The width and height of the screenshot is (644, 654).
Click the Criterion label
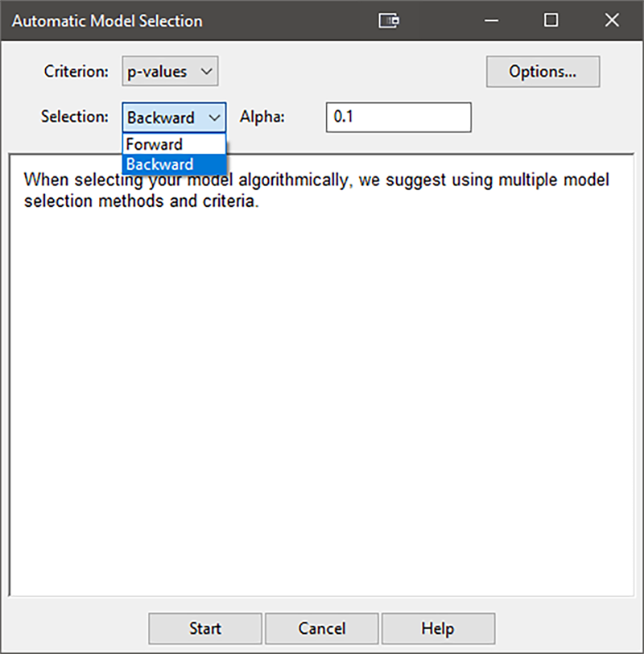tap(76, 72)
